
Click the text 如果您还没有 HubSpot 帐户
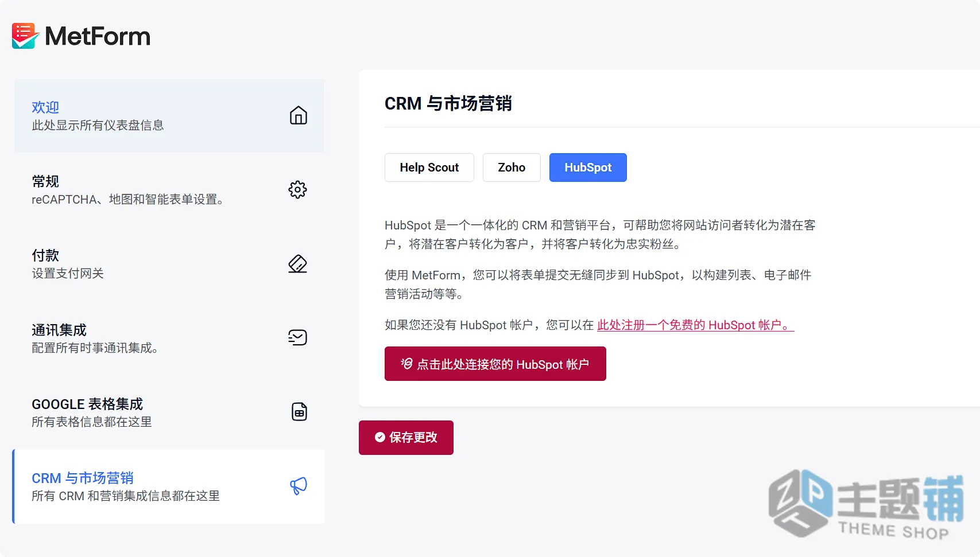(459, 325)
